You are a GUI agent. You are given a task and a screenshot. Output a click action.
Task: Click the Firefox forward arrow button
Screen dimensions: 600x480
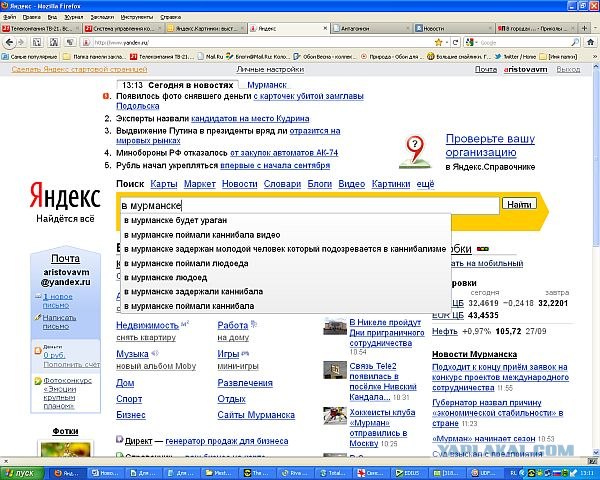tap(21, 42)
